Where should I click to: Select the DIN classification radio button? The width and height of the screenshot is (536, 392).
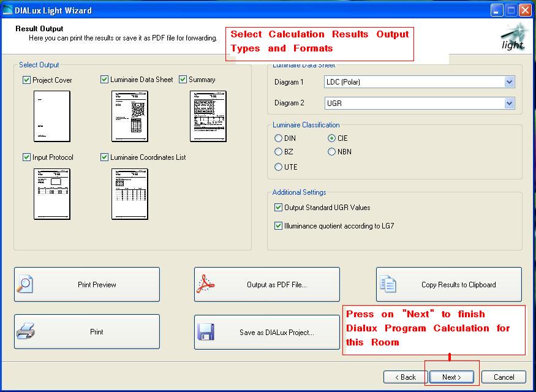pyautogui.click(x=279, y=138)
